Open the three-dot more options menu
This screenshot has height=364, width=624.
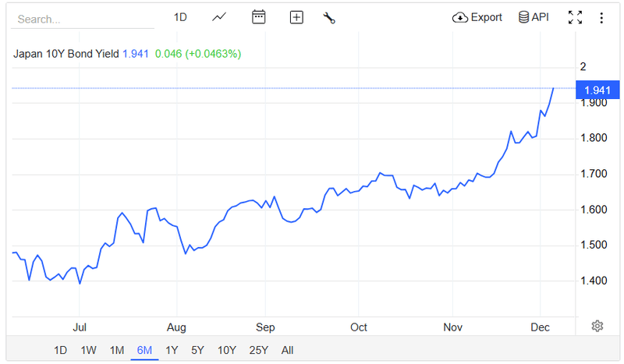point(601,17)
